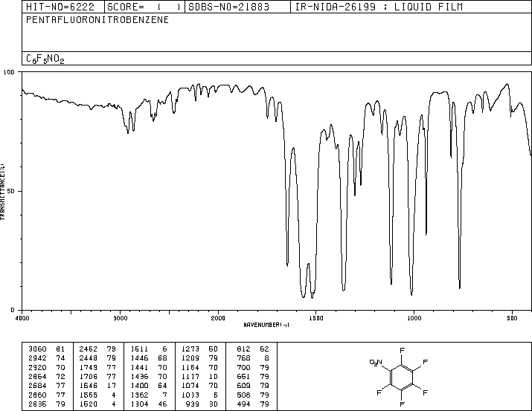
Task: Click the 2000 wavenumber axis label
Action: pos(218,318)
